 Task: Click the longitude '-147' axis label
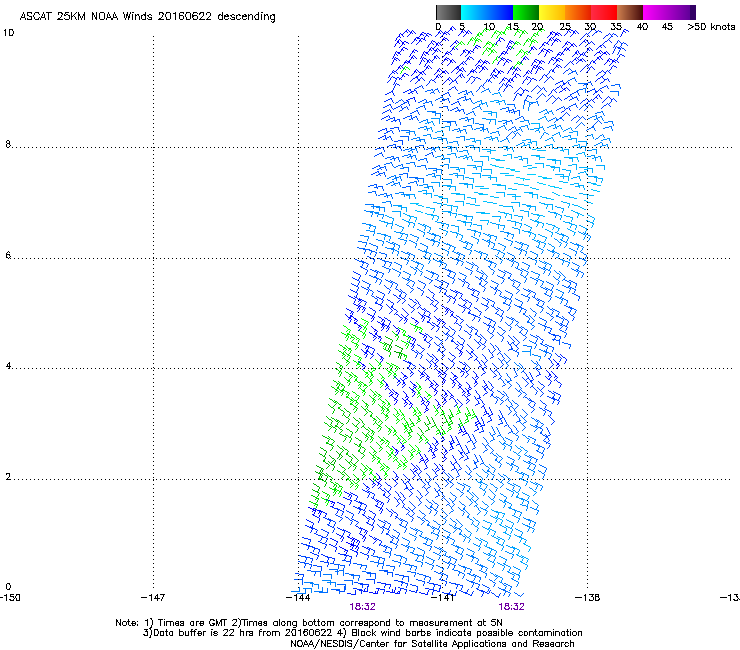click(x=153, y=598)
